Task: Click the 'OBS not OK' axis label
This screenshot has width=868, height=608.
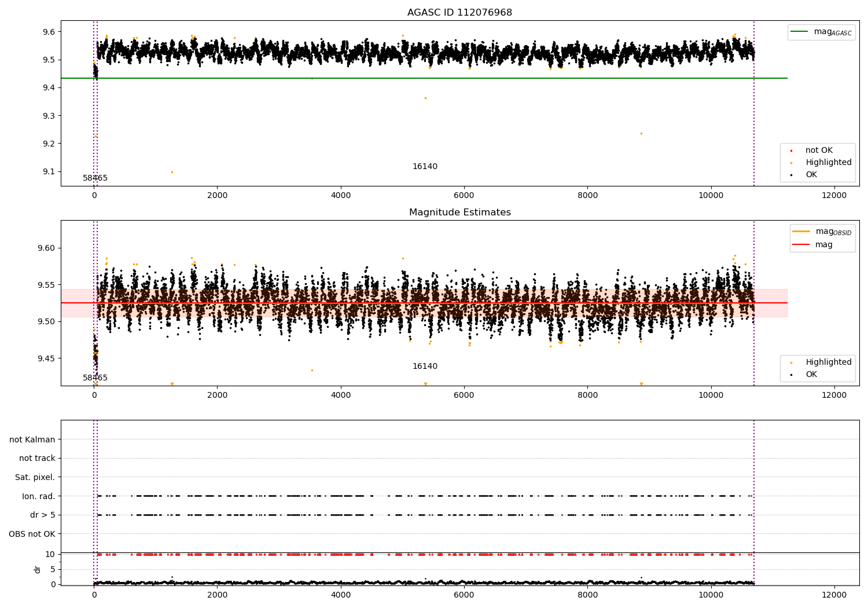Action: (32, 534)
